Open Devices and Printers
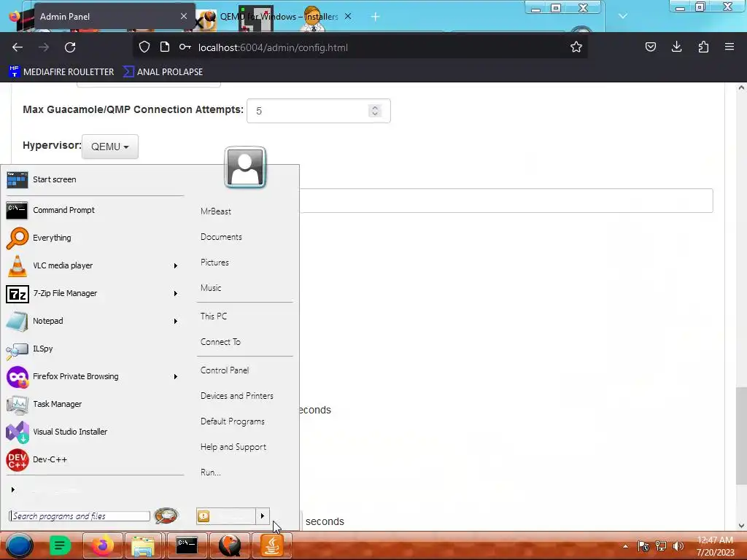747x560 pixels. 237,396
